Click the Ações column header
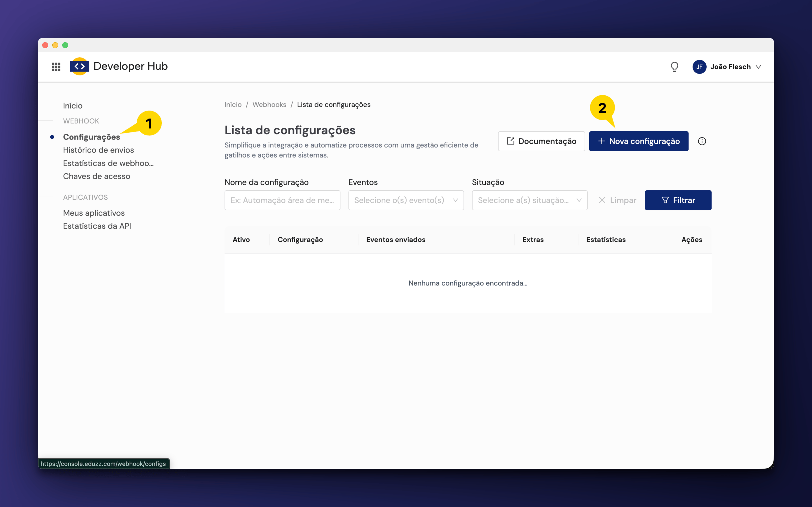Viewport: 812px width, 507px height. [692, 240]
